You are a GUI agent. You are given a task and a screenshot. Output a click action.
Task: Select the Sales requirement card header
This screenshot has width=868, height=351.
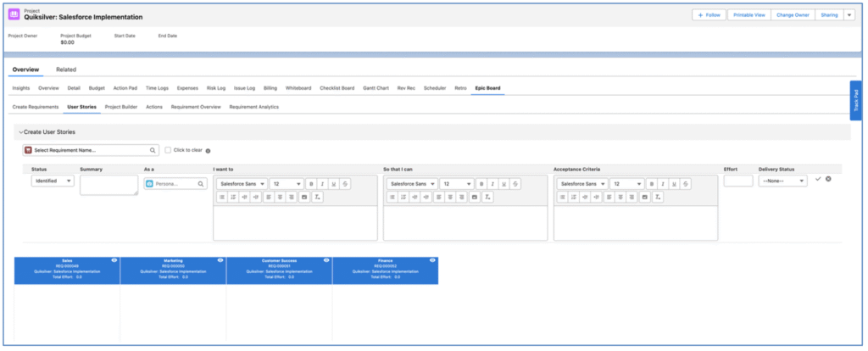67,270
